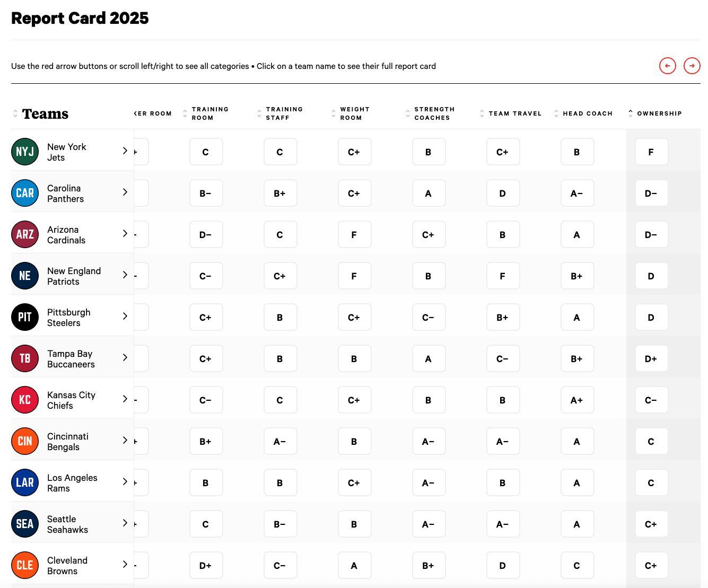Click the Kansas City Chiefs KC logo

click(x=25, y=400)
